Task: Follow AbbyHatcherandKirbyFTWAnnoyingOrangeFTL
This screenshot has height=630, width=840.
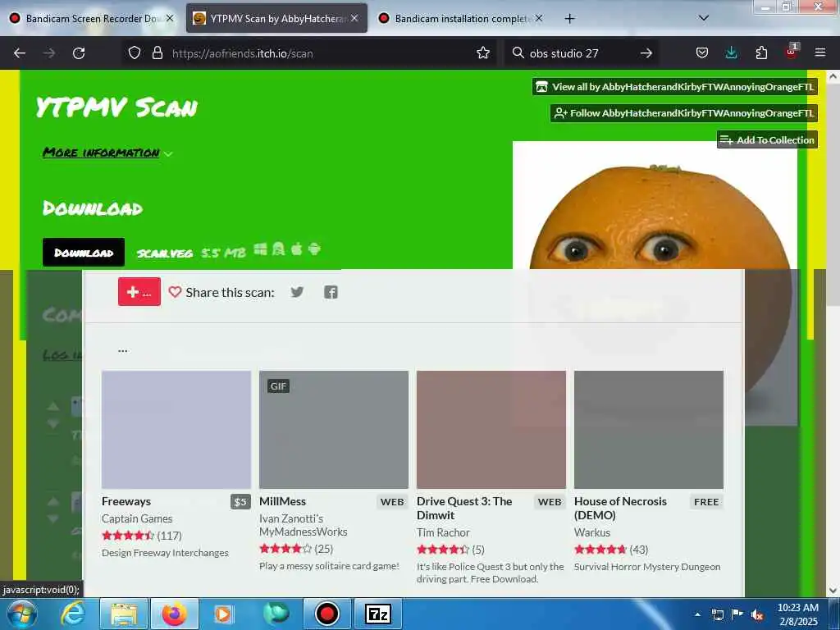Action: 684,113
